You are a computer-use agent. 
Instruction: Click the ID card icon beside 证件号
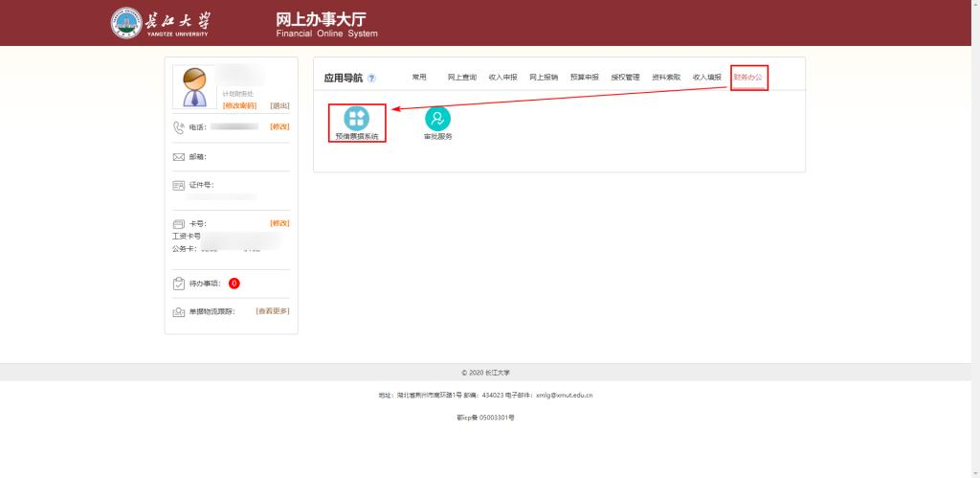point(178,185)
